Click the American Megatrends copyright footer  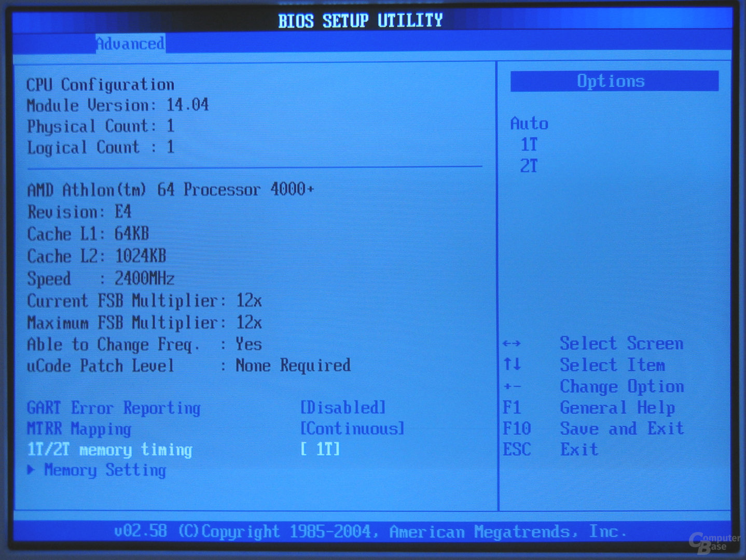370,531
